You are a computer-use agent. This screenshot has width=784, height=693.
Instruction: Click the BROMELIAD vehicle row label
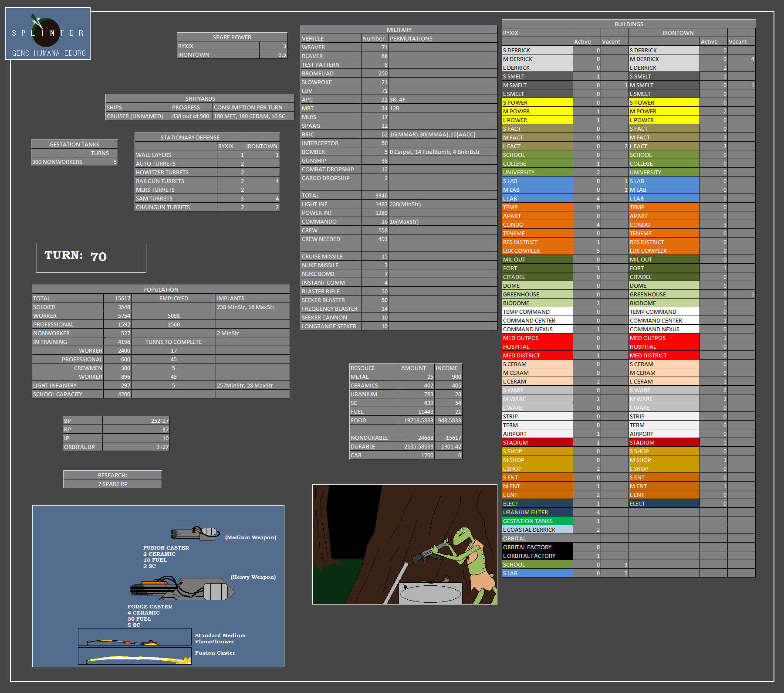331,73
